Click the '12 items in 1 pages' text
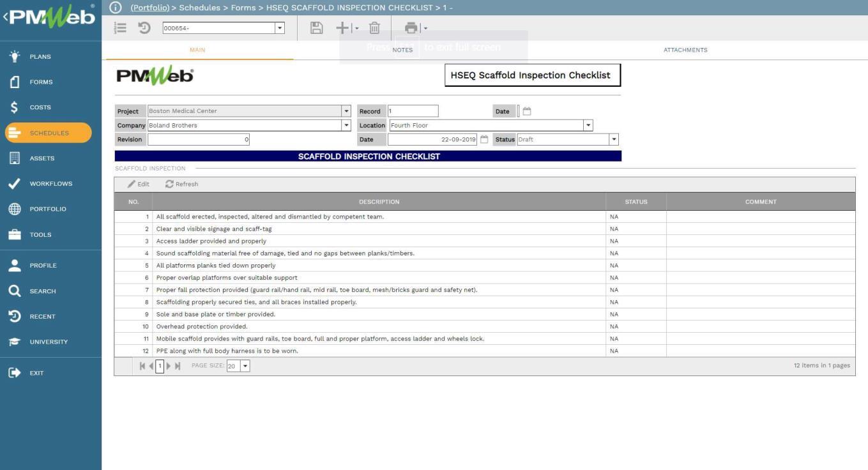Viewport: 868px width, 470px height. tap(821, 365)
